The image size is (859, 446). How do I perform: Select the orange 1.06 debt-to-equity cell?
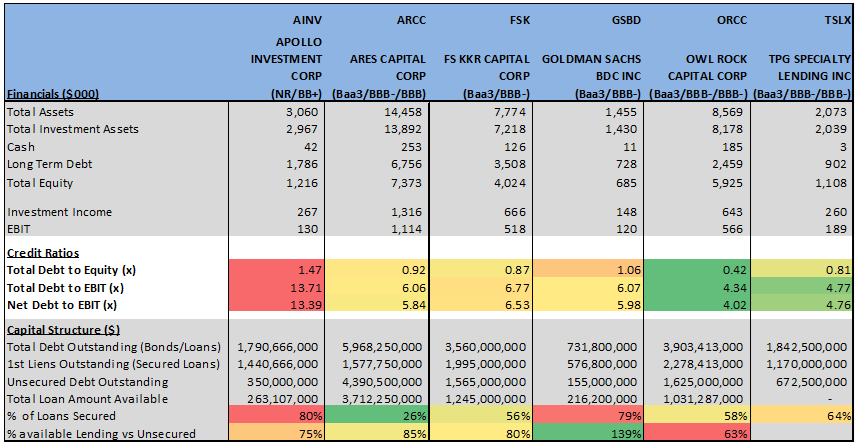[x=588, y=270]
